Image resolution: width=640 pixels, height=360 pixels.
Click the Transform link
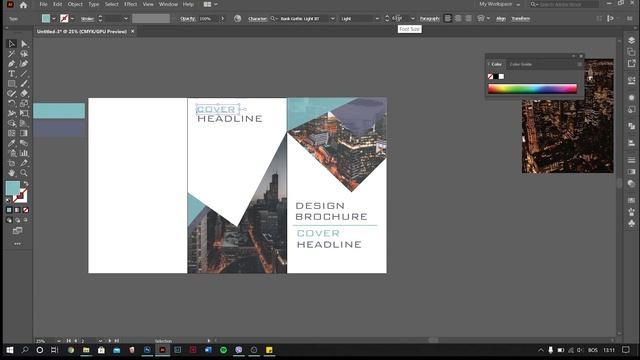(520, 18)
